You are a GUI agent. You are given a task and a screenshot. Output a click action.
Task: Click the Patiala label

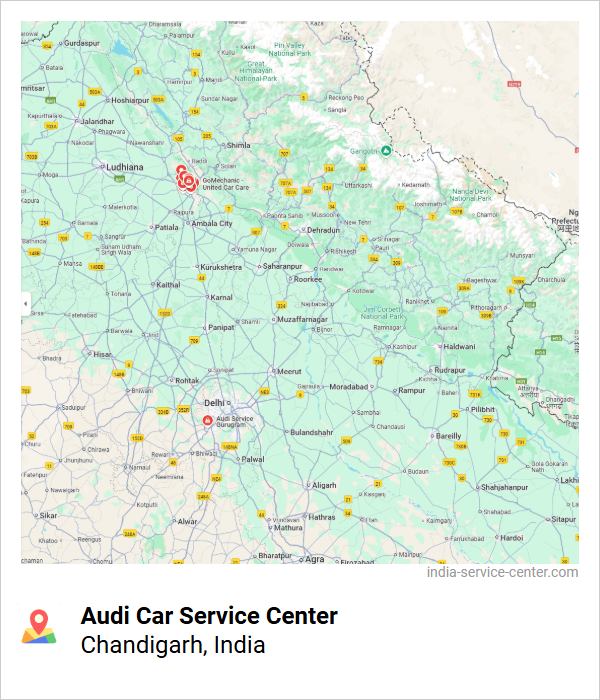(167, 227)
